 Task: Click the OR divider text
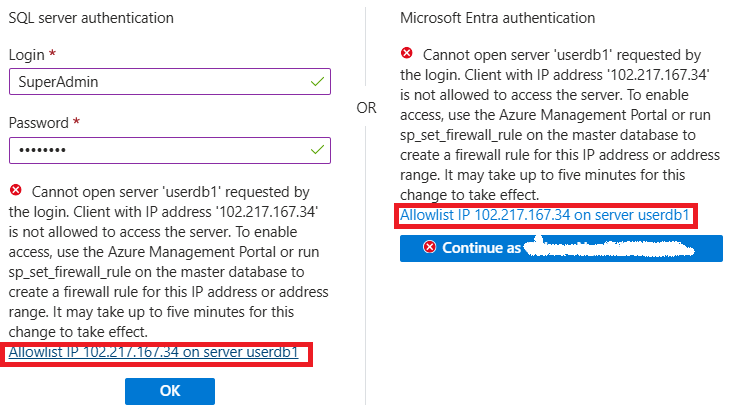pyautogui.click(x=366, y=108)
